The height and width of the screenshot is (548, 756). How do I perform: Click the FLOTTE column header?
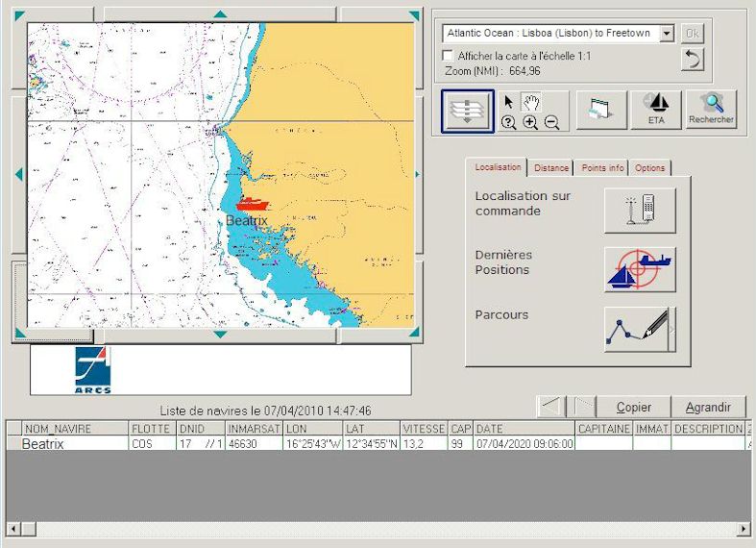click(153, 429)
